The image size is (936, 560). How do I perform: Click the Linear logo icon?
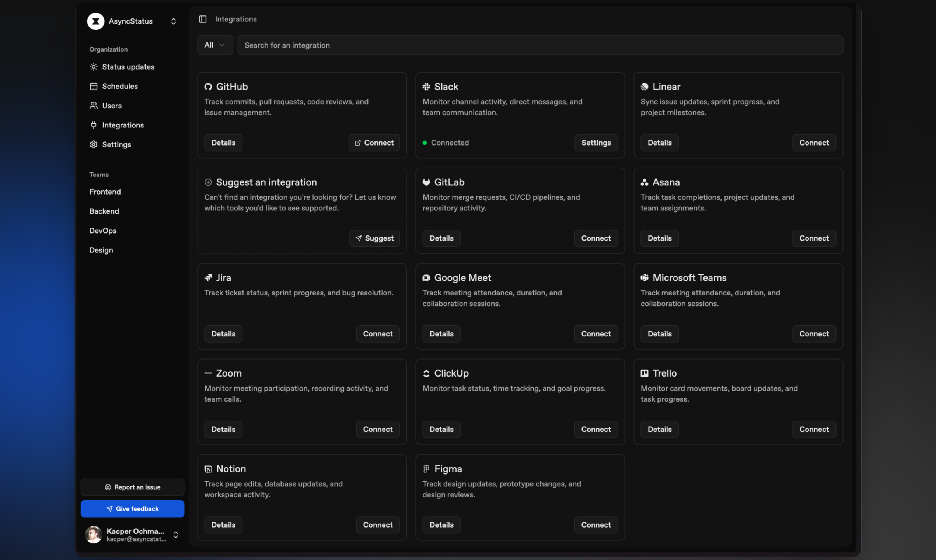(644, 87)
